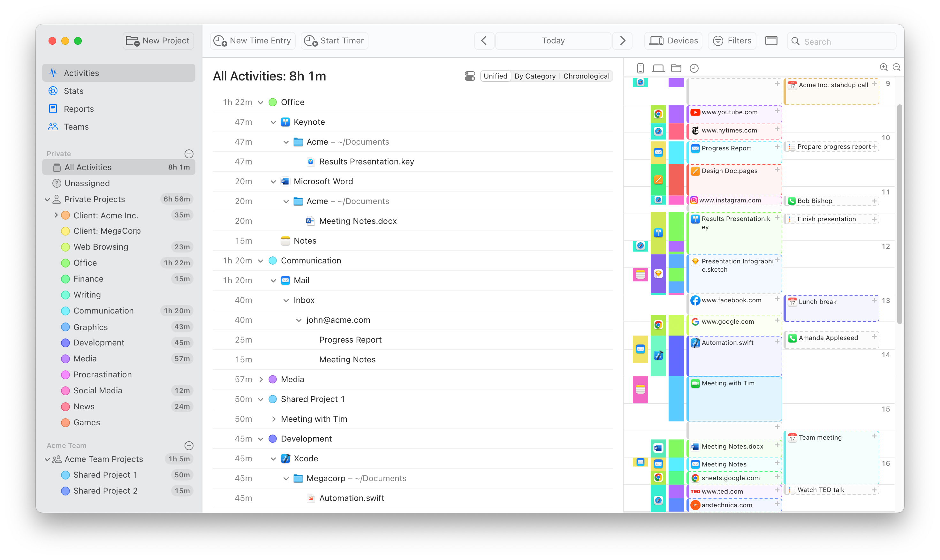Screen dimensions: 940x560
Task: Open Reports section in sidebar
Action: click(79, 109)
